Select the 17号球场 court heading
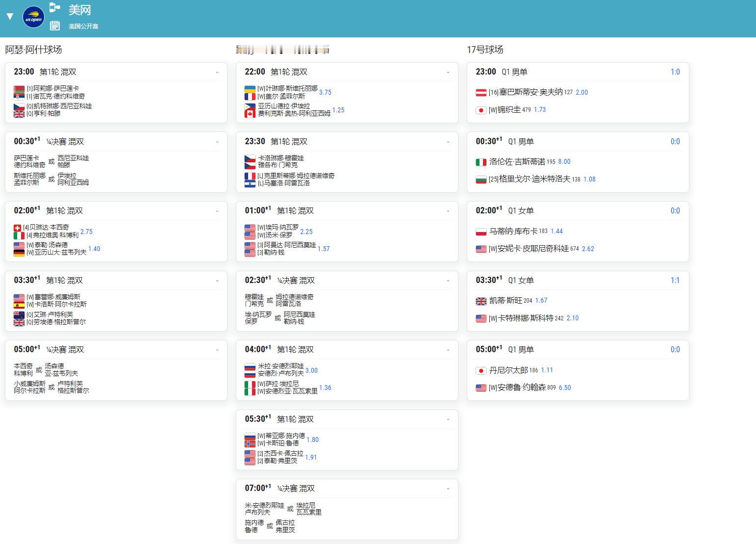The image size is (756, 544). [x=485, y=50]
